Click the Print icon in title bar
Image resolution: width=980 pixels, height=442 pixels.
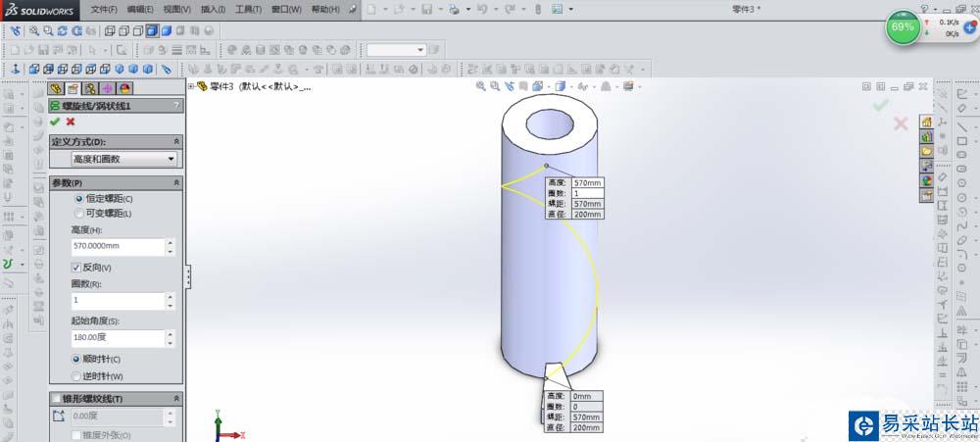[454, 10]
